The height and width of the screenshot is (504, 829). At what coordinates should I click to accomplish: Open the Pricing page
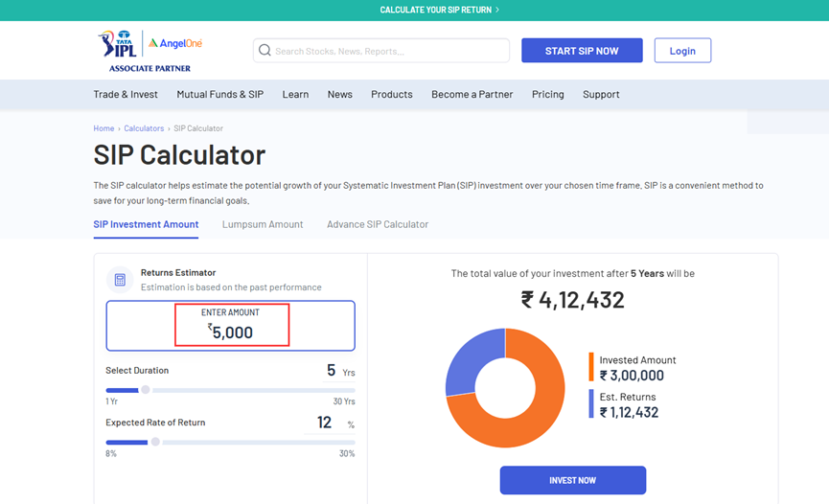click(x=548, y=94)
